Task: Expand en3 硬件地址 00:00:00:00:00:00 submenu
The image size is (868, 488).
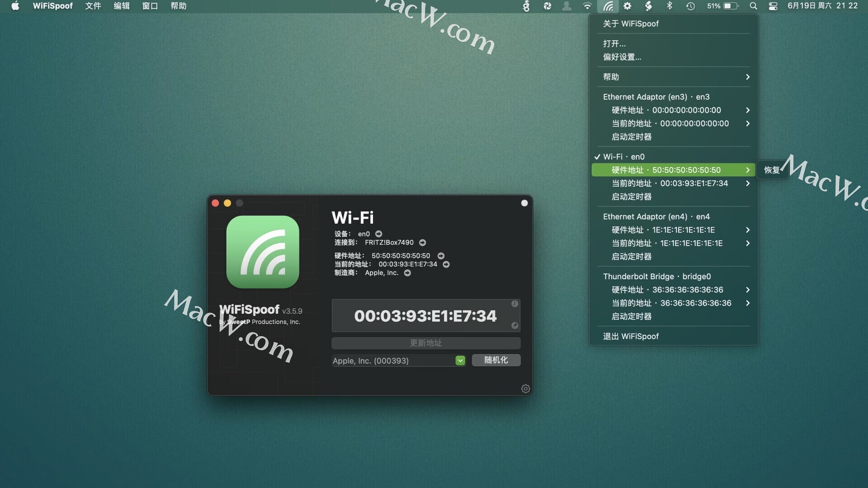Action: tap(673, 110)
